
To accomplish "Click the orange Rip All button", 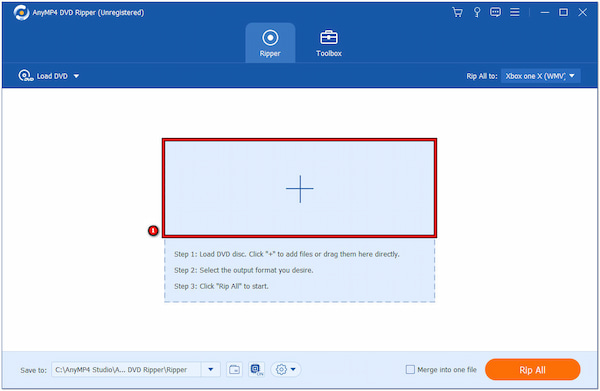I will pyautogui.click(x=532, y=370).
